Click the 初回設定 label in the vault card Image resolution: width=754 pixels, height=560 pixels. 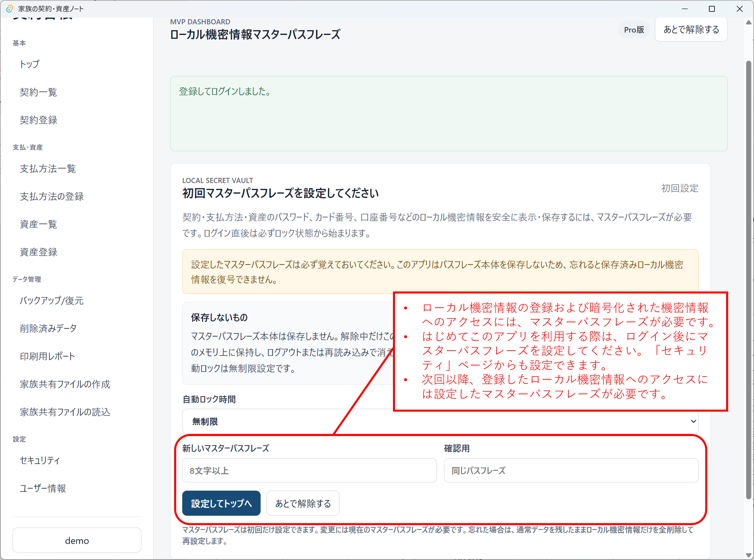pos(680,188)
